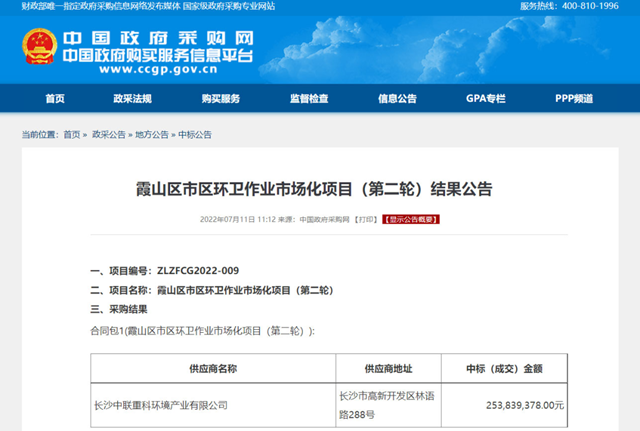Viewport: 640px width, 431px height.
Task: Open the 首页 navigation tab
Action: (55, 99)
